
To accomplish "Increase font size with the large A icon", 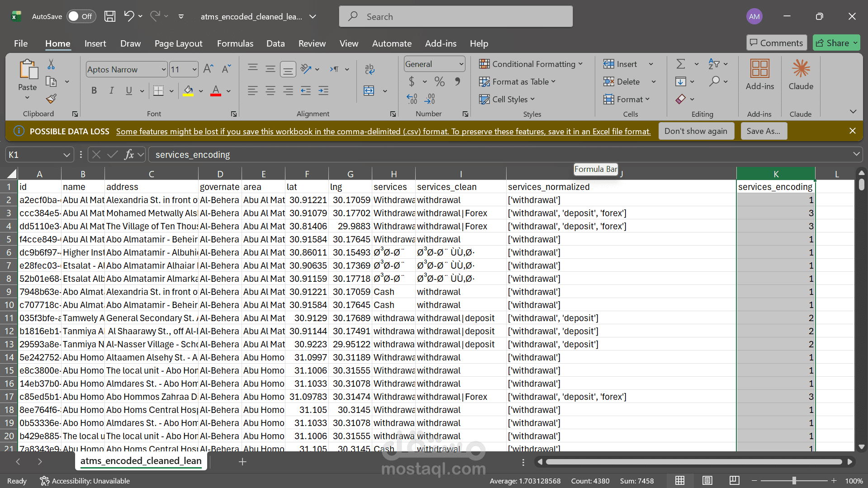I will (x=208, y=69).
